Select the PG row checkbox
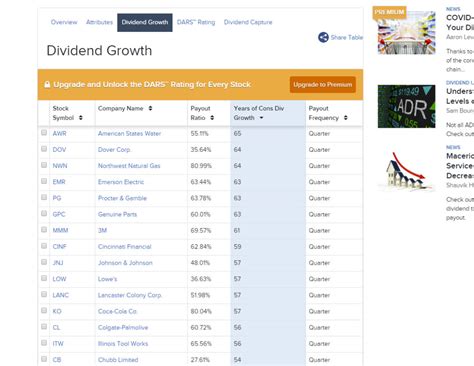Viewport: 474px width, 366px height. [x=44, y=197]
